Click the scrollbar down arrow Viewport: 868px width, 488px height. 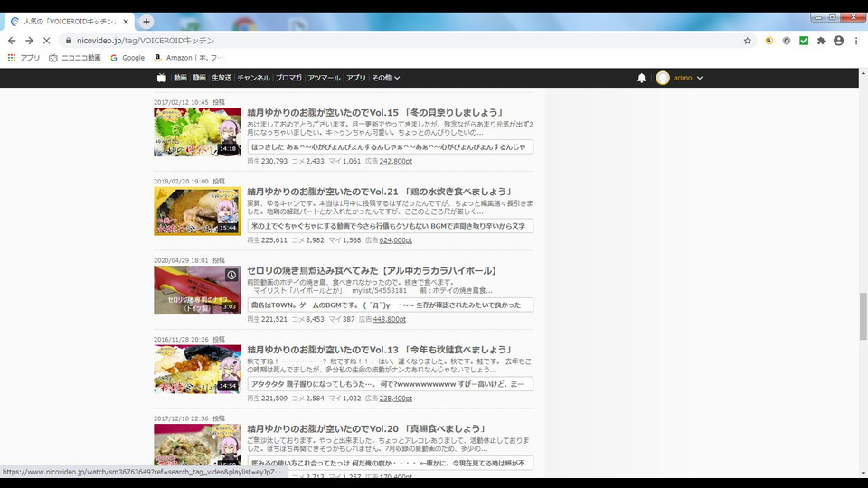[863, 473]
